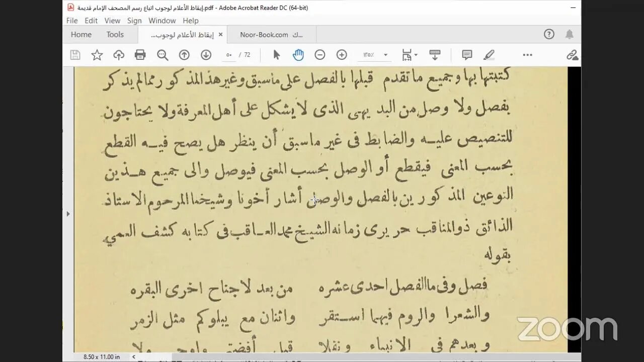This screenshot has width=644, height=362.
Task: Minimize the Acrobat Reader window
Action: coord(573,8)
